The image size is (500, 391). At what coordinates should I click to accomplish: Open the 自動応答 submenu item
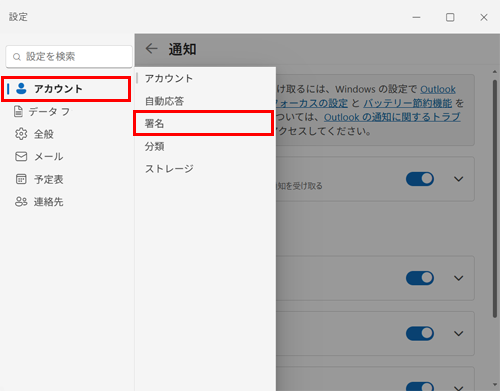[x=205, y=101]
